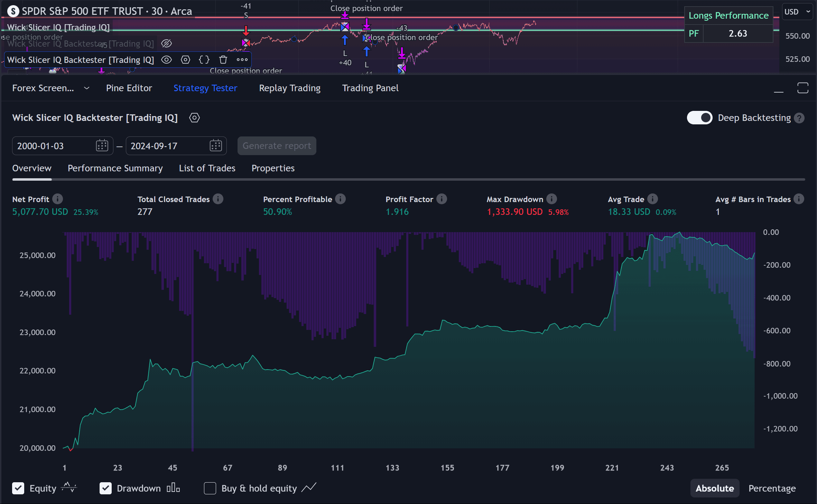Click Percent Profitable value 50.90%
Image resolution: width=817 pixels, height=504 pixels.
pos(278,212)
